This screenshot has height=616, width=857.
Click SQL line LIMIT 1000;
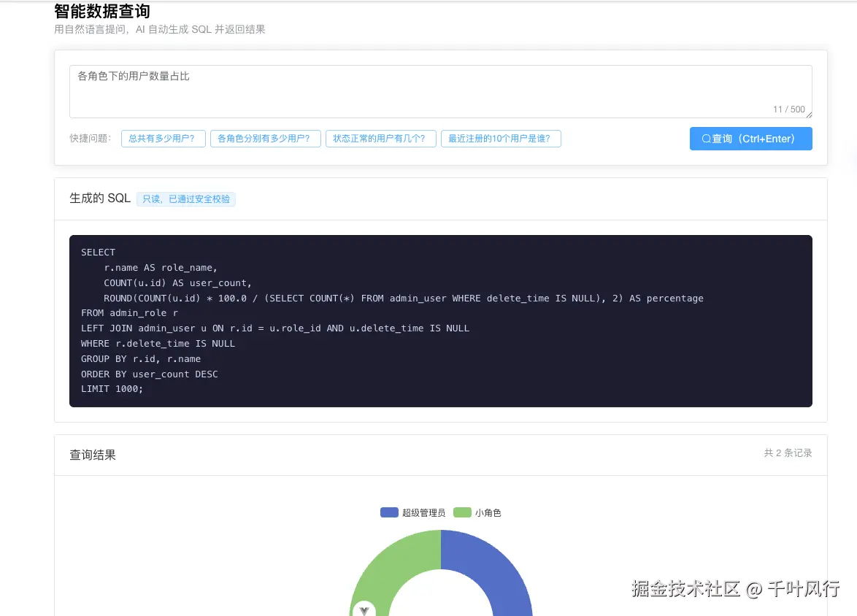coord(112,388)
